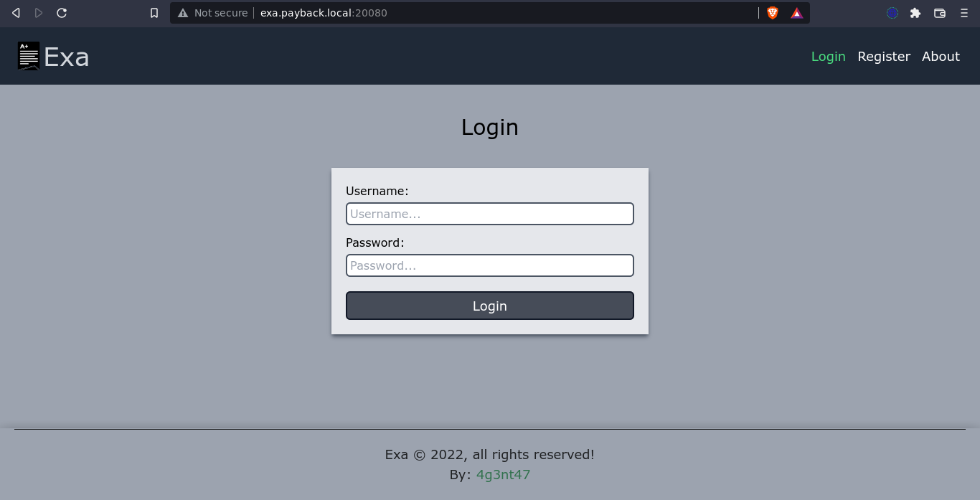
Task: Open the Brave Shields lion icon
Action: point(773,13)
